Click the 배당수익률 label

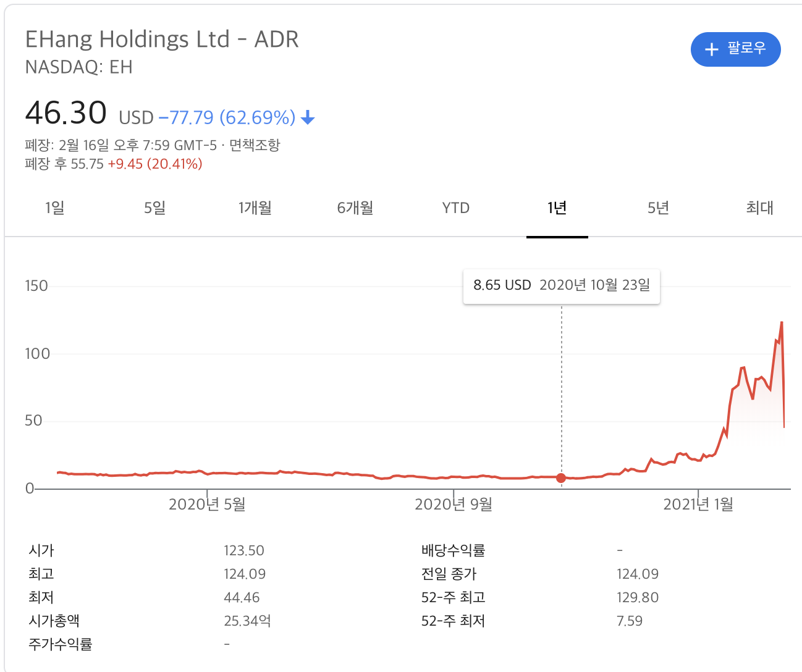click(453, 550)
